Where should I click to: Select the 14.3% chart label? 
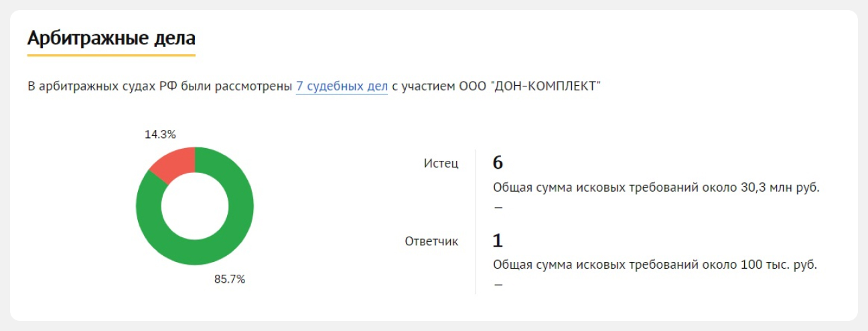tap(160, 135)
